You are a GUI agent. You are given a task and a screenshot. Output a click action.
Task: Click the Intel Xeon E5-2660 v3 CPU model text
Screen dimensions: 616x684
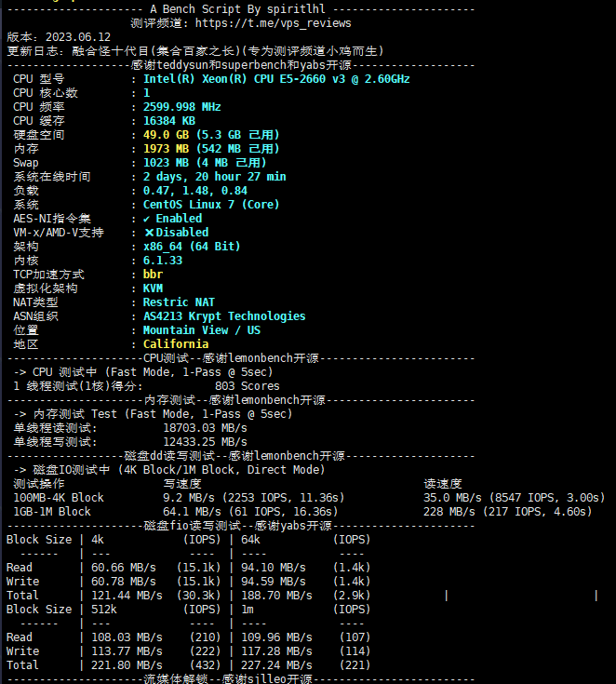tap(275, 79)
